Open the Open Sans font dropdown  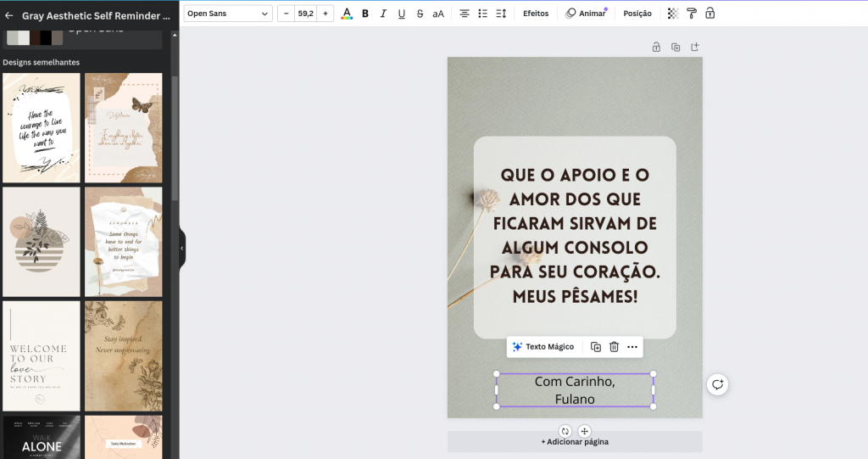228,14
